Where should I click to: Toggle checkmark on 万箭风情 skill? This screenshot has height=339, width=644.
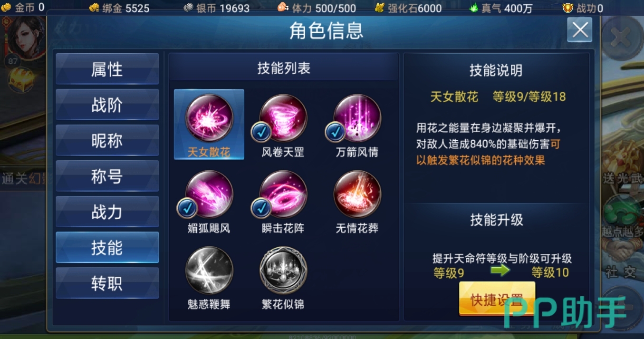pos(335,132)
